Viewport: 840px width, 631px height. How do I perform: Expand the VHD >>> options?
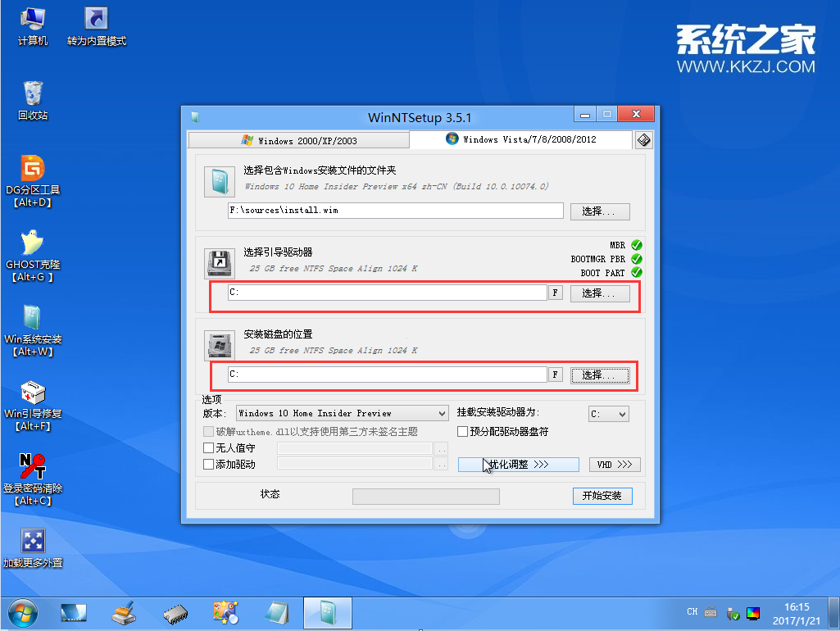615,464
